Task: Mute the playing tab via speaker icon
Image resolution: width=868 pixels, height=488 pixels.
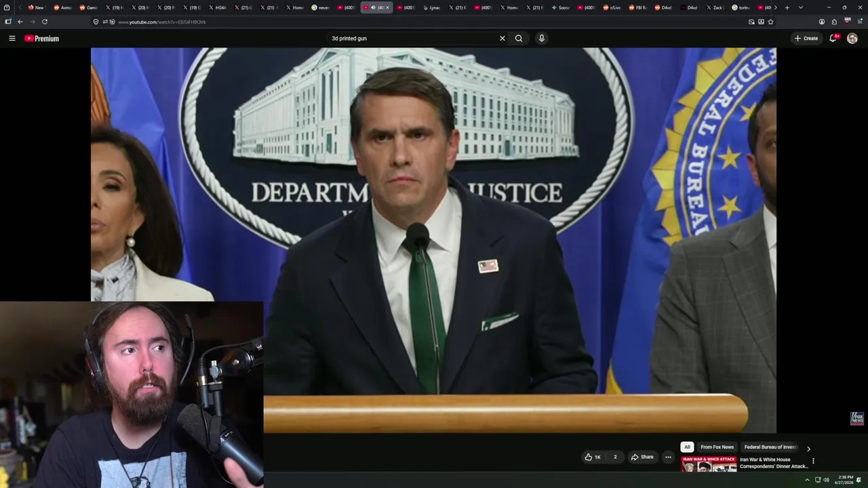Action: [373, 7]
